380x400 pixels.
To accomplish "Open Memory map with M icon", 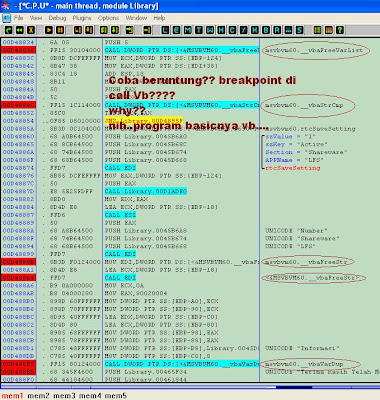I will pos(188,30).
